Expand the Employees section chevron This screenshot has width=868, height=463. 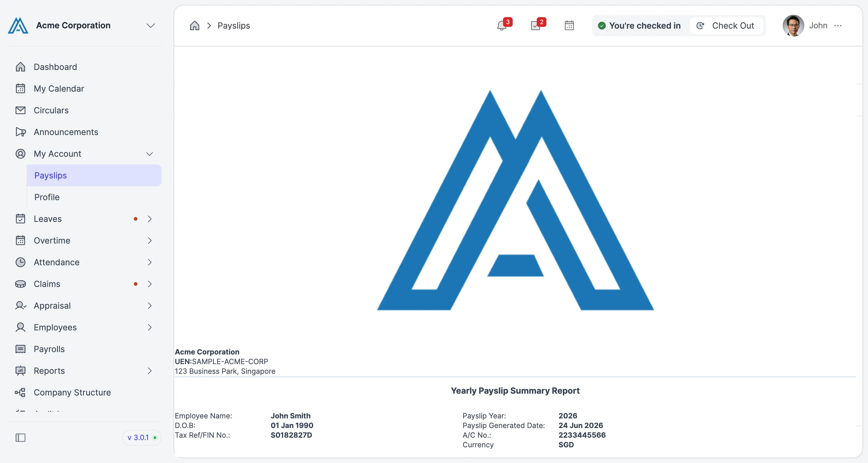(149, 327)
